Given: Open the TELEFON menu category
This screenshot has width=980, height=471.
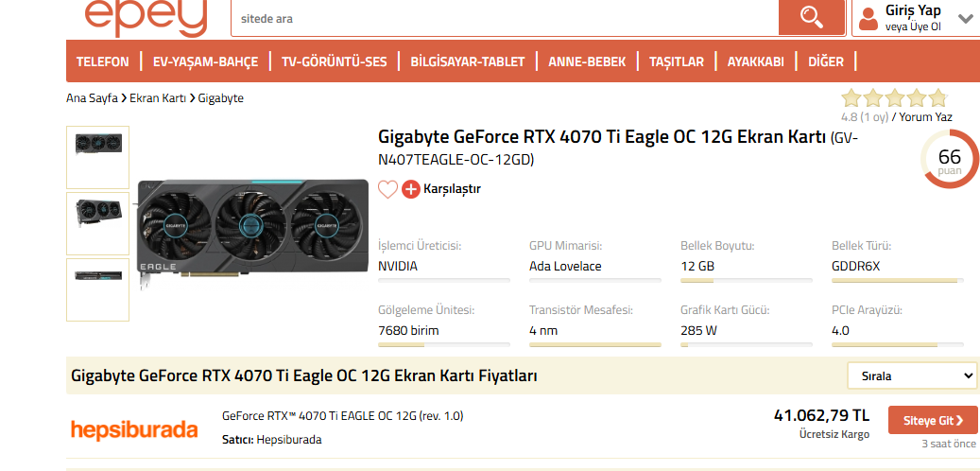Looking at the screenshot, I should 103,61.
